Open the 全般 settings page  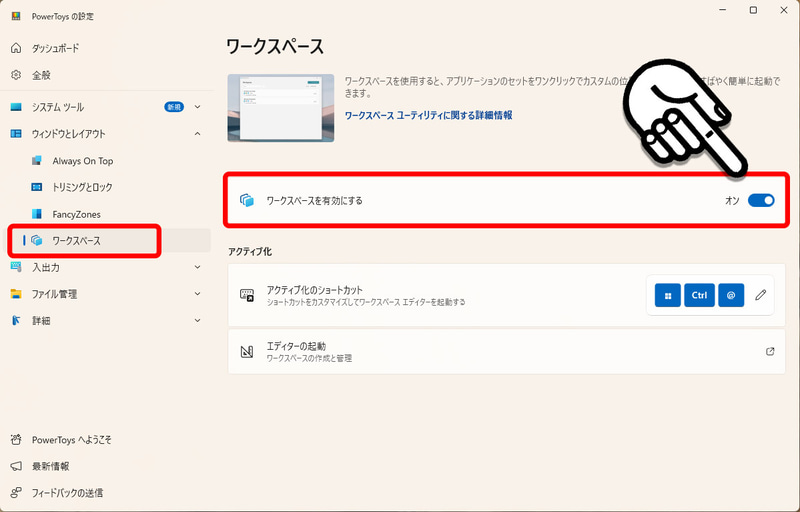(x=41, y=75)
